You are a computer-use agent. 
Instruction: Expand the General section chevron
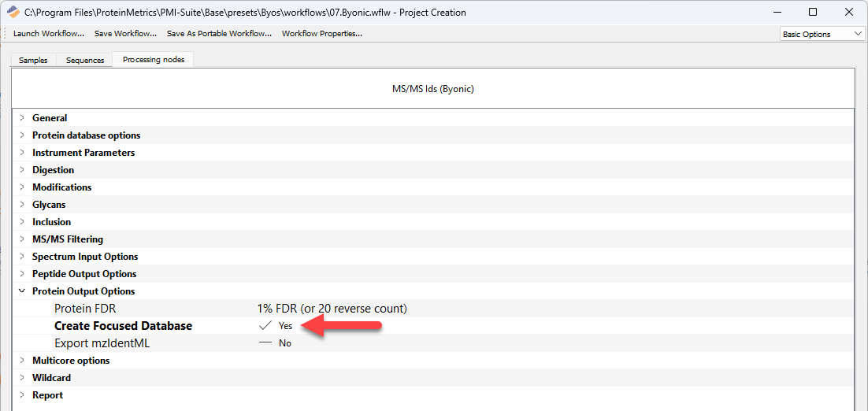pos(21,118)
